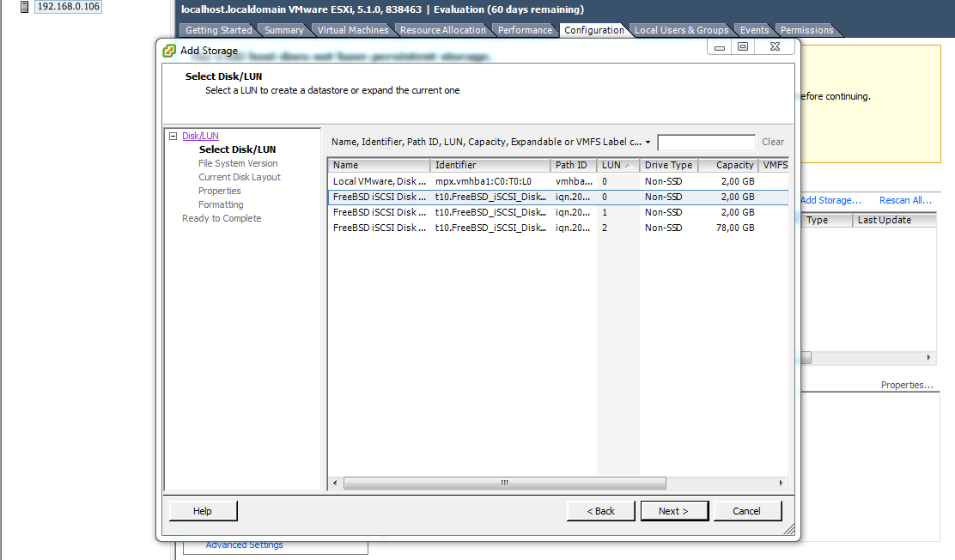The width and height of the screenshot is (955, 560).
Task: Click the horizontal scrollbar thumb in disk list
Action: point(504,484)
